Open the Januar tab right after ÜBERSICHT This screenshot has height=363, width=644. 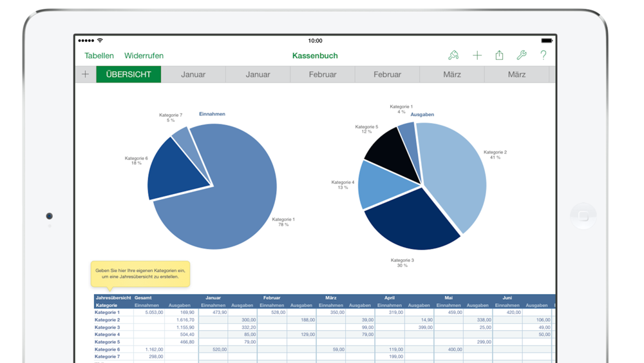193,74
